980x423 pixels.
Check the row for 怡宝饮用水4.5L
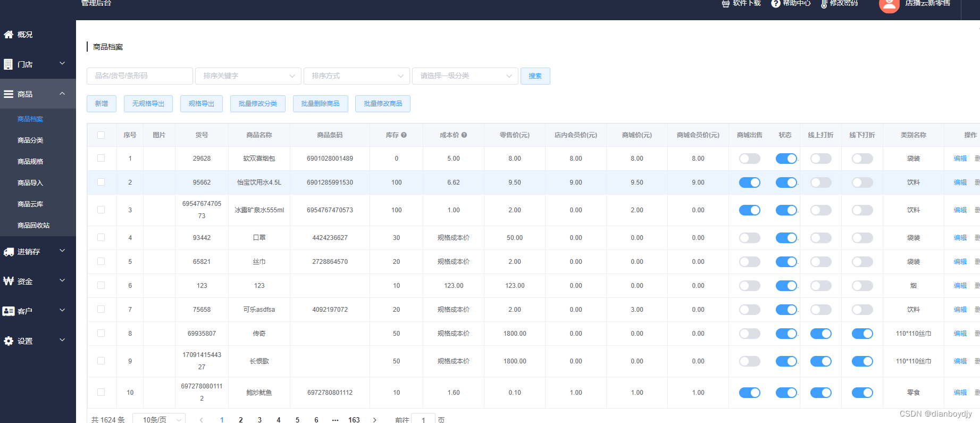pos(101,183)
